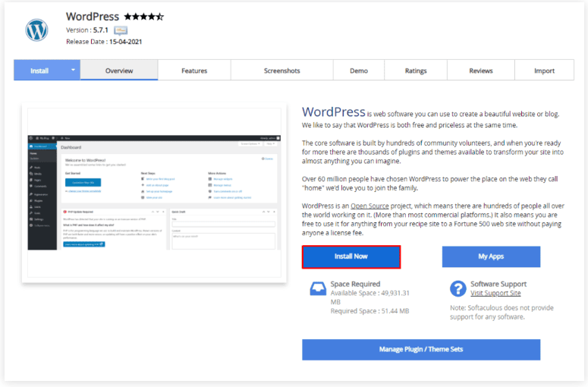Open the Demo tab

[359, 71]
